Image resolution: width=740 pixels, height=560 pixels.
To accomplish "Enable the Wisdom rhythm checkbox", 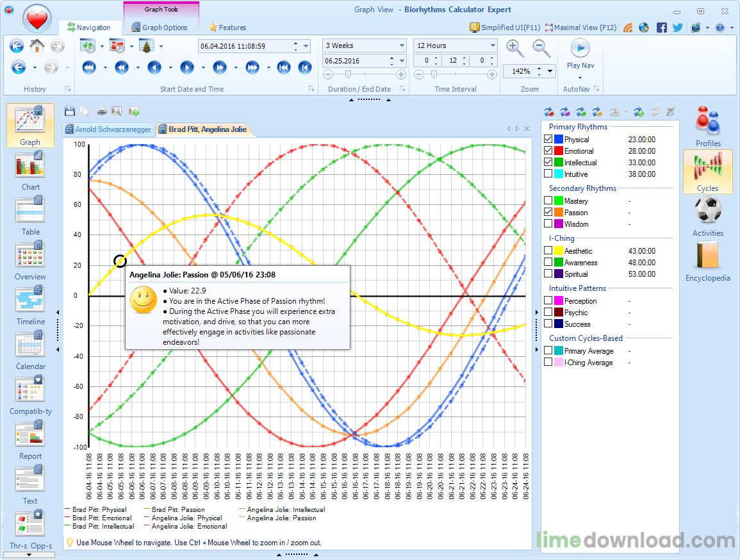I will click(x=548, y=224).
